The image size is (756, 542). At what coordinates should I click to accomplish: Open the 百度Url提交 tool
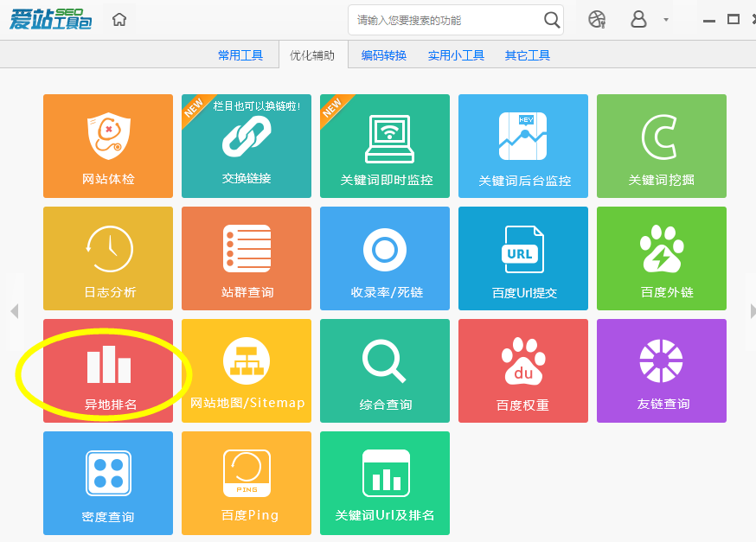tap(522, 258)
